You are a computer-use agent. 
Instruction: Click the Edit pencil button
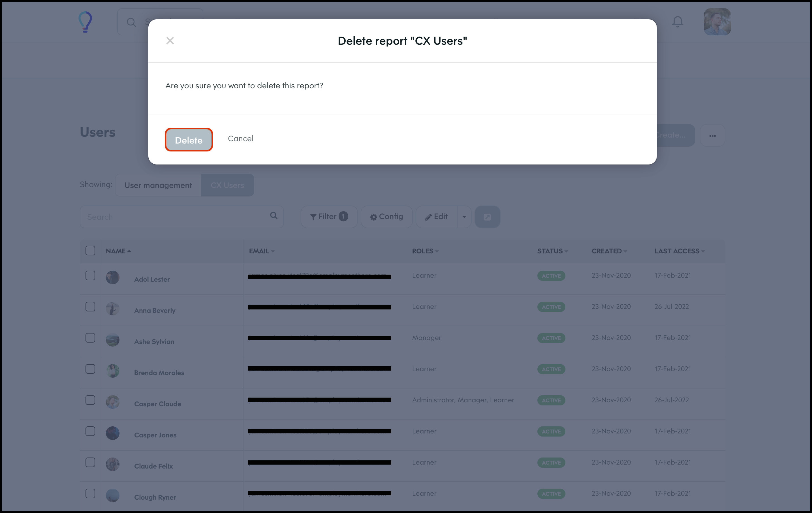point(436,217)
